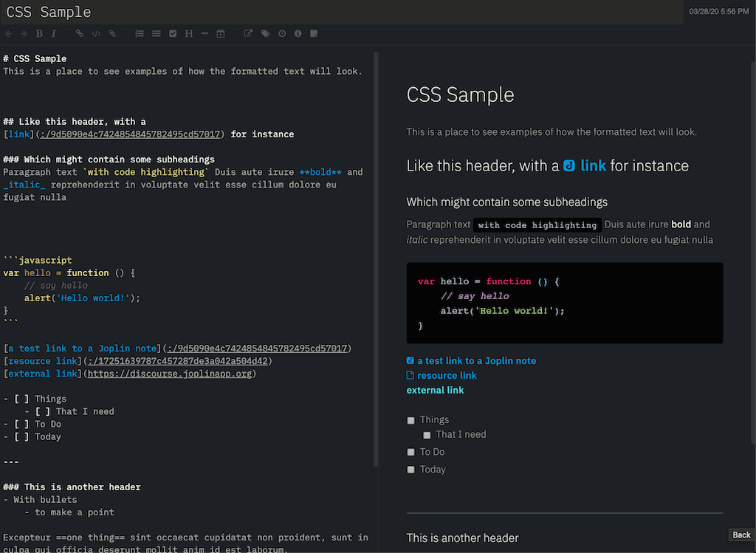
Task: Check the 'Today' checkbox in preview
Action: pyautogui.click(x=410, y=470)
